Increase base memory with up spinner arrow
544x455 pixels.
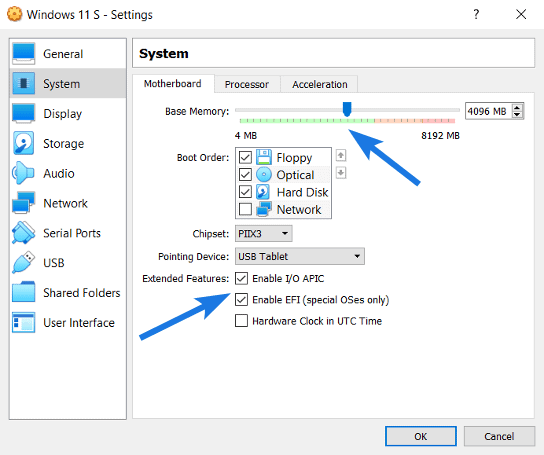click(x=517, y=108)
